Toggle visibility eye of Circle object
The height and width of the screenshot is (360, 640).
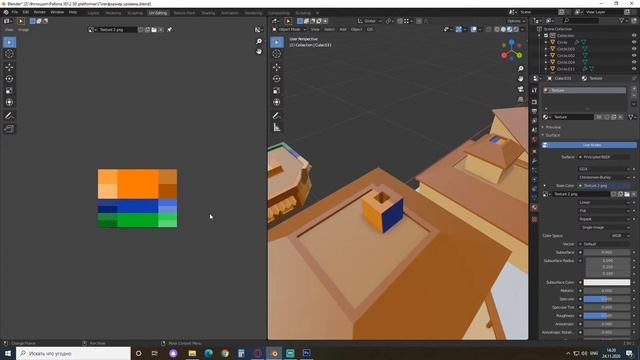(x=634, y=42)
